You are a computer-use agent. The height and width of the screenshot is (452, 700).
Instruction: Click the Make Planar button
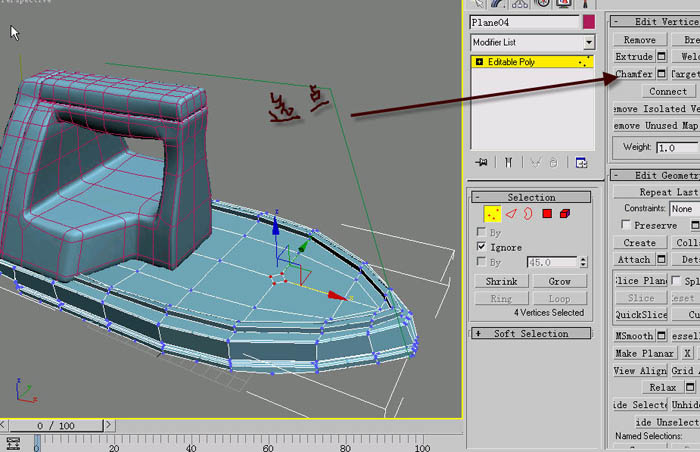click(x=645, y=353)
